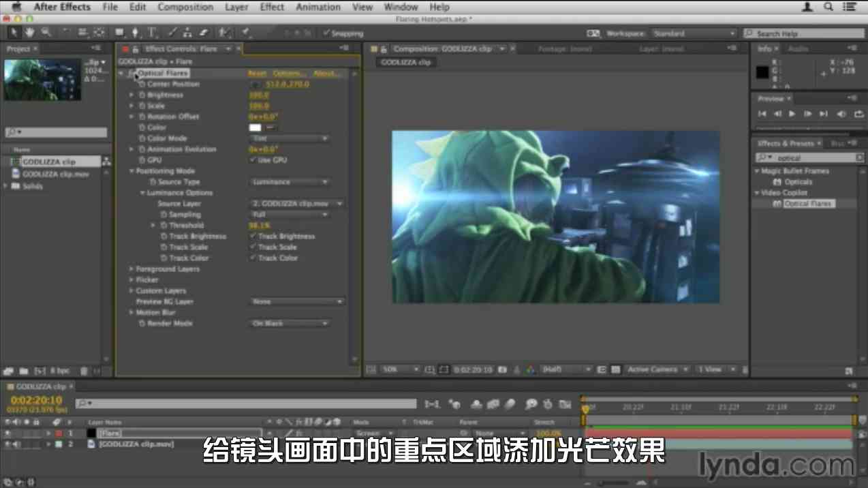Screen dimensions: 868x488
Task: Click the snapshot camera icon in viewer
Action: [x=502, y=369]
